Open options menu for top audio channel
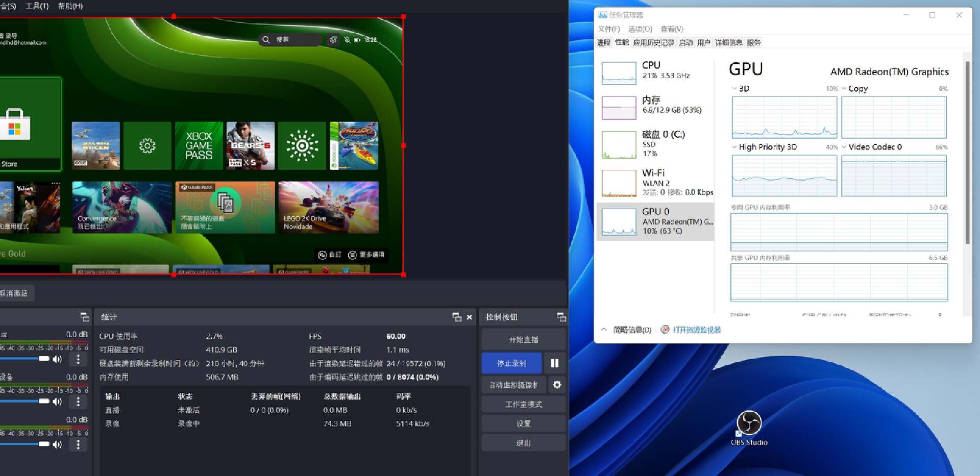 [x=78, y=359]
